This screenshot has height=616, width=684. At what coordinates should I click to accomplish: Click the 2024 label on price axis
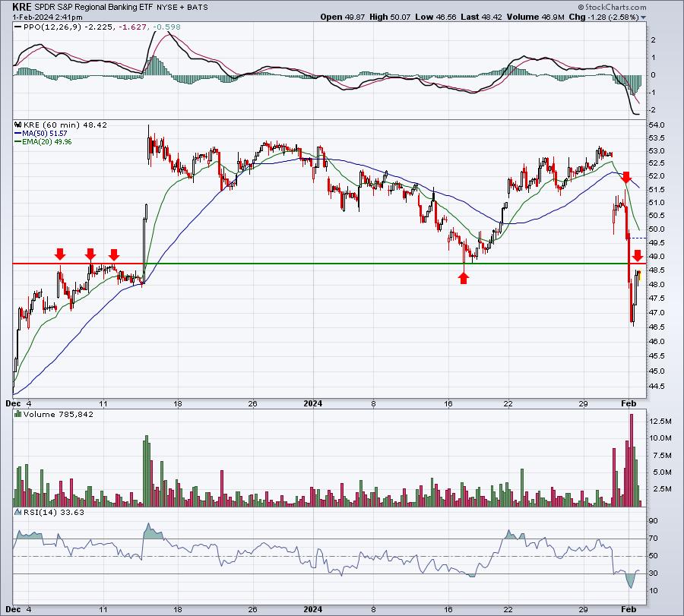[313, 403]
